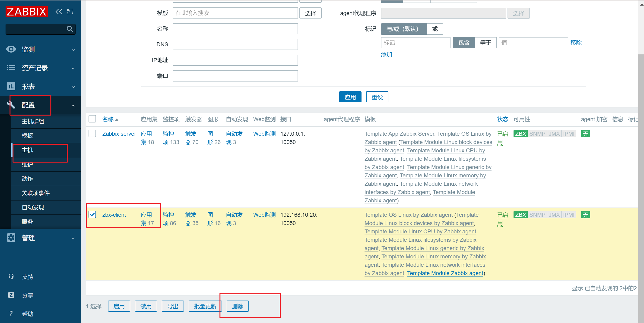The image size is (644, 323).
Task: Click the DNS filter input field
Action: [235, 44]
